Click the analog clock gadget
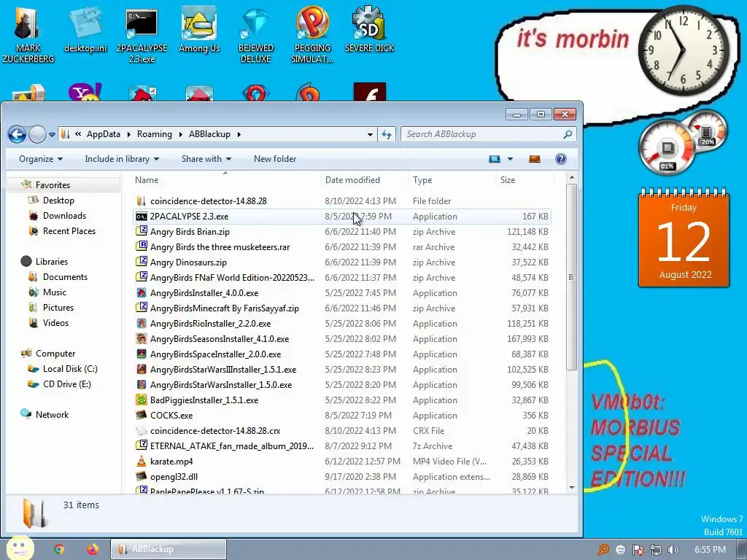Screen dimensions: 747x560 (683, 50)
